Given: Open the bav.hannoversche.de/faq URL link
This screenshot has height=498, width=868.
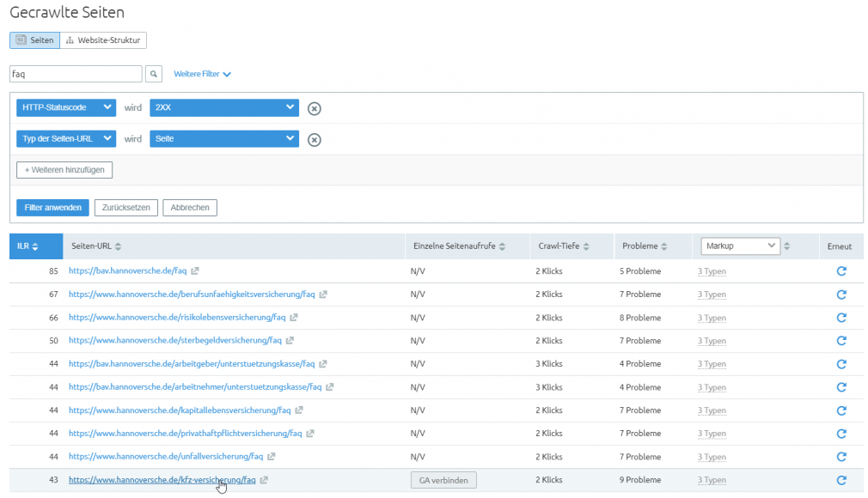Looking at the screenshot, I should coord(127,271).
